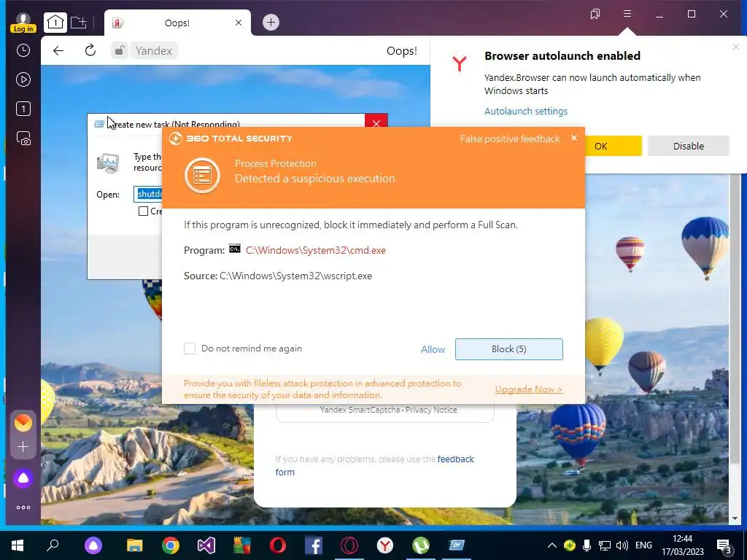
Task: Close the Oops! tab
Action: [x=239, y=23]
